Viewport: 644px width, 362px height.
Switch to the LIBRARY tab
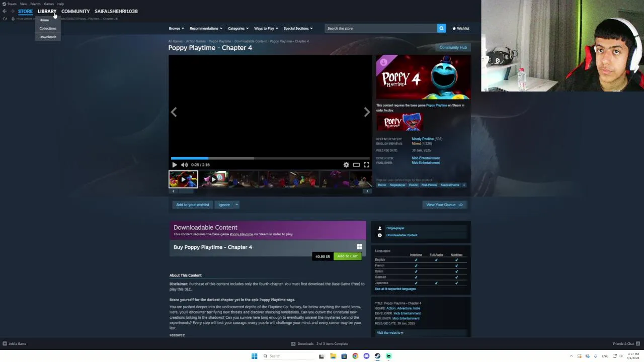(47, 11)
